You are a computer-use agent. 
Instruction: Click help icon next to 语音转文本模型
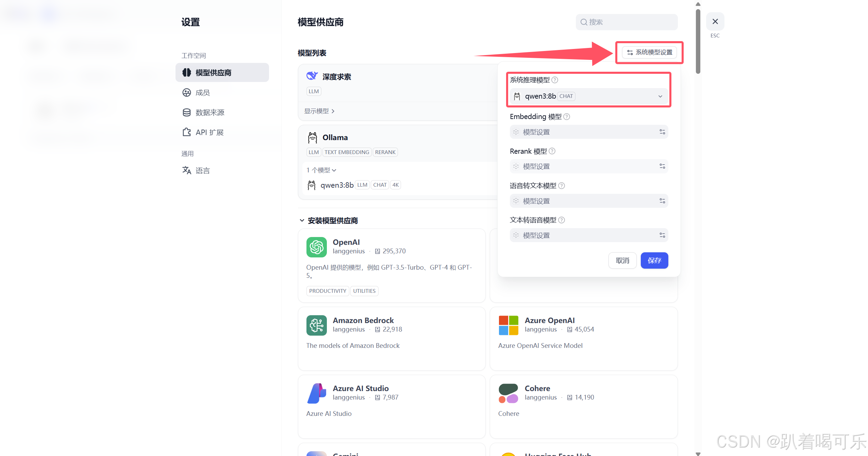pos(562,186)
